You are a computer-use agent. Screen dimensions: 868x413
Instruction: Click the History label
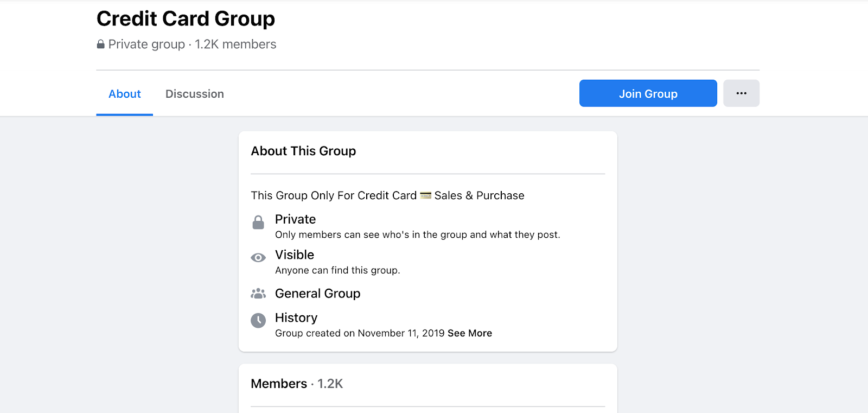click(296, 318)
